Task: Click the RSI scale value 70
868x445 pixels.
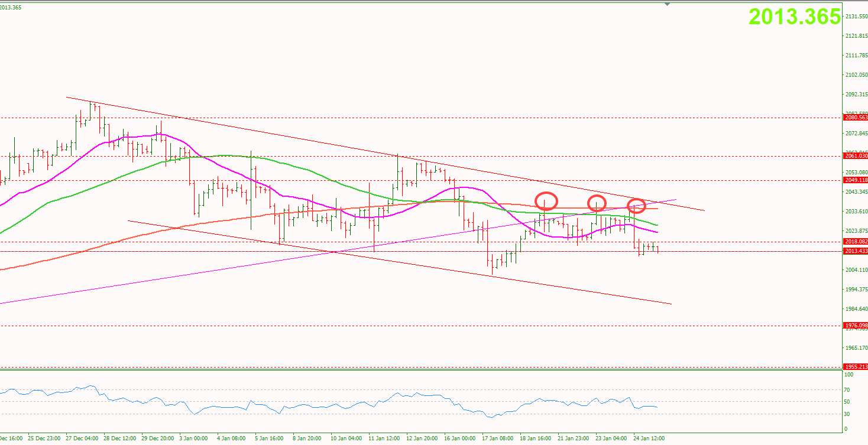Action: point(848,390)
